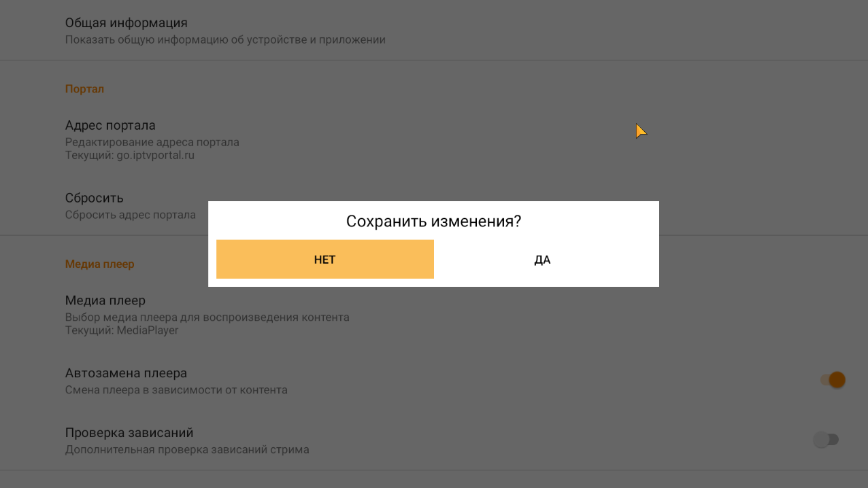Click the Редактирование адреса портала description
Viewport: 868px width, 488px height.
tap(152, 142)
